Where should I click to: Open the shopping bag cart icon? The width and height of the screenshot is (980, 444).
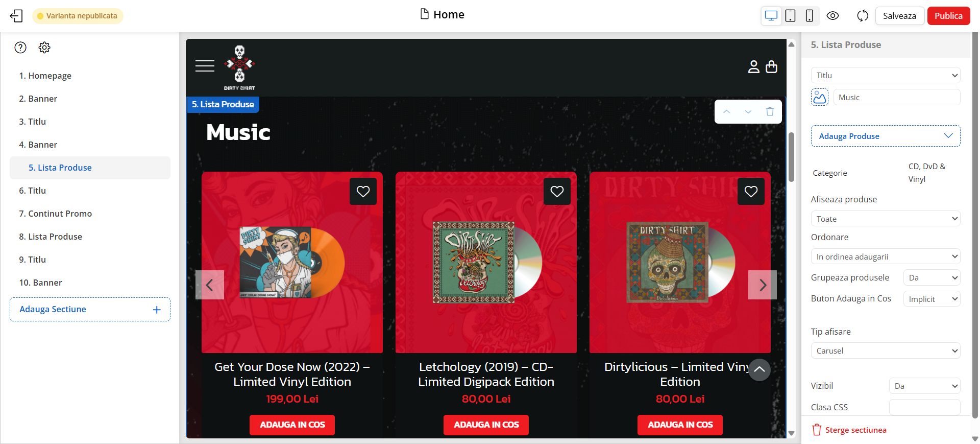[771, 66]
